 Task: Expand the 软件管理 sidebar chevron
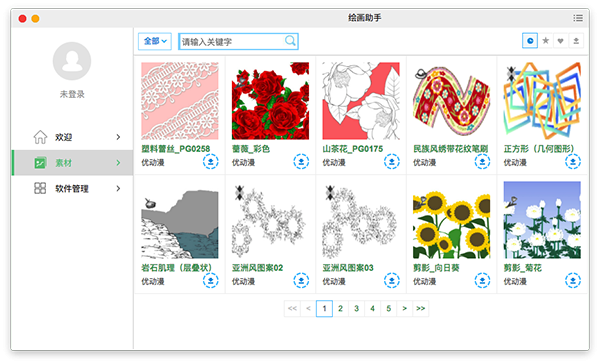(118, 188)
